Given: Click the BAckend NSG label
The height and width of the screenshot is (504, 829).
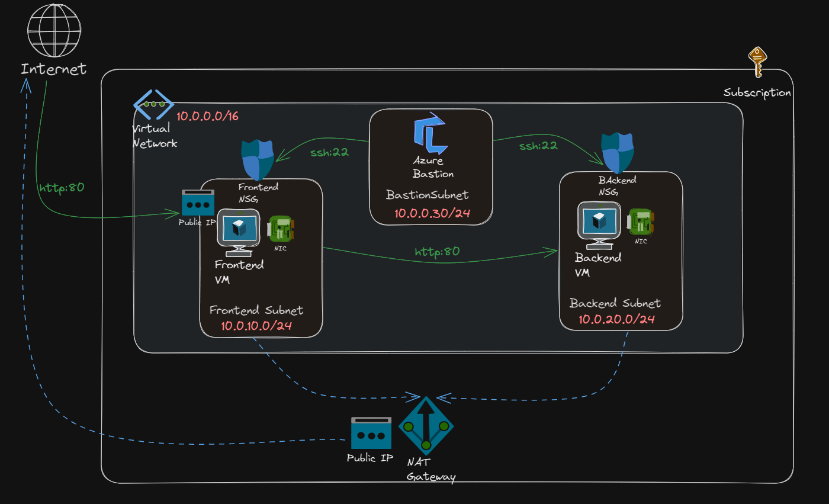Looking at the screenshot, I should pyautogui.click(x=617, y=185).
